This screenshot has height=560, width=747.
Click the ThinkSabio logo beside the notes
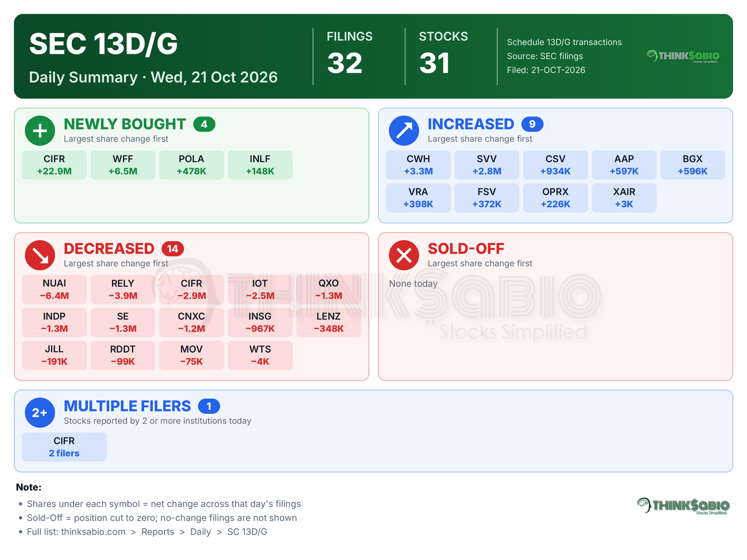point(683,506)
